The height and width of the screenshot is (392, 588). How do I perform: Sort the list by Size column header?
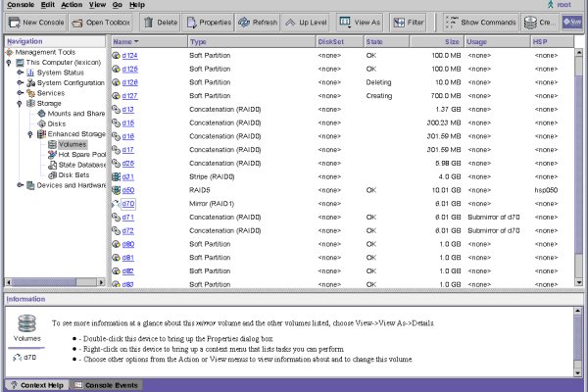452,42
